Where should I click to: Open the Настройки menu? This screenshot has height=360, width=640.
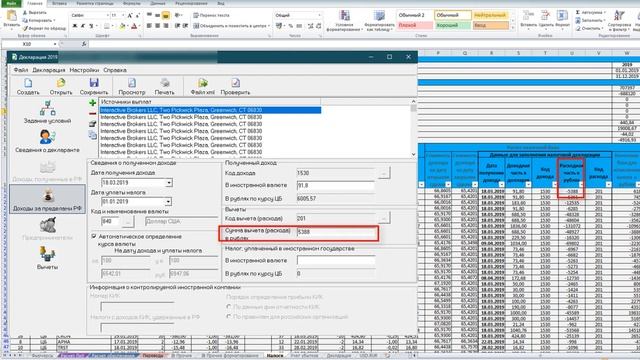click(84, 70)
